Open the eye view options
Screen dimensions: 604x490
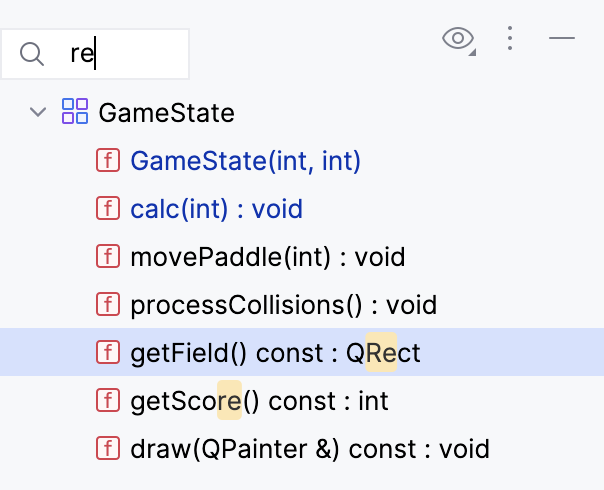(x=458, y=39)
